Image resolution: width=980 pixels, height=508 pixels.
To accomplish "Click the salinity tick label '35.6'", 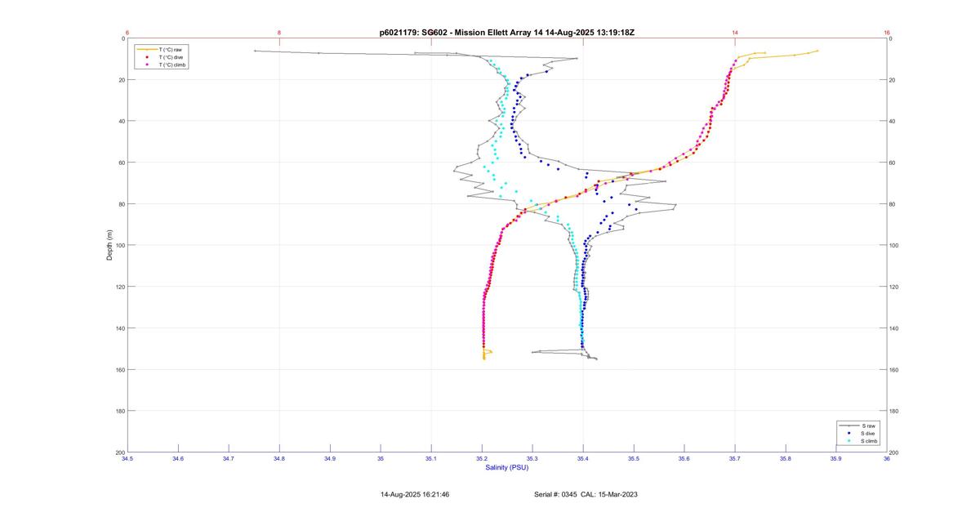I will [x=684, y=459].
